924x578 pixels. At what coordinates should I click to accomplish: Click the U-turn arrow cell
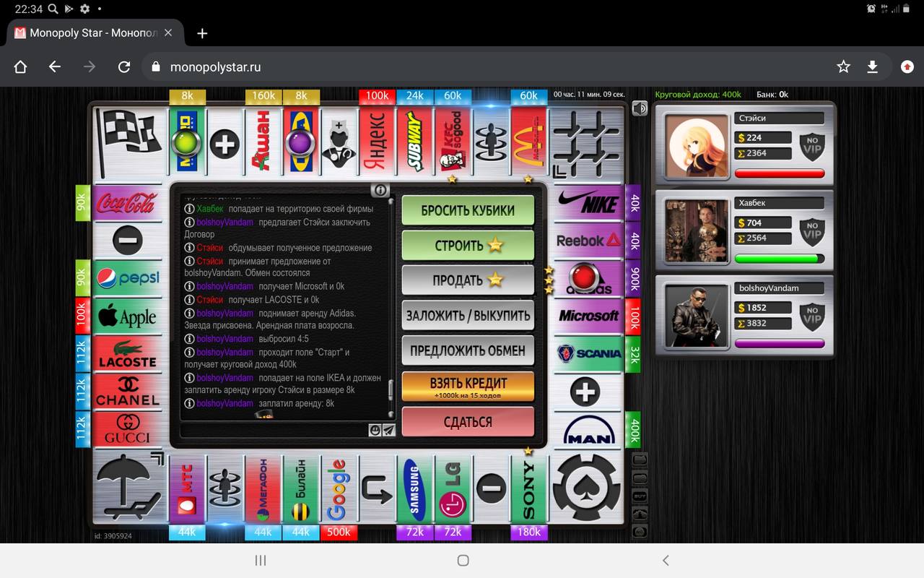coord(377,488)
